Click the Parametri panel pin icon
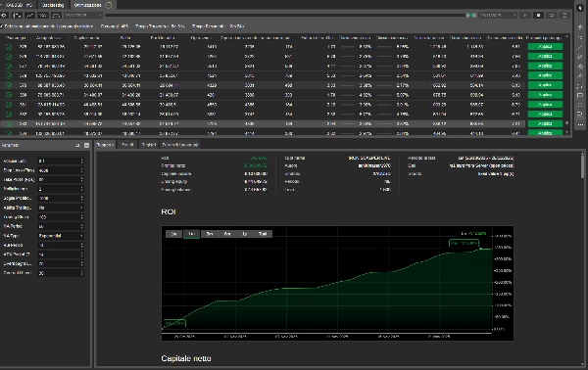Screen dimensions: 588x370 point(77,145)
